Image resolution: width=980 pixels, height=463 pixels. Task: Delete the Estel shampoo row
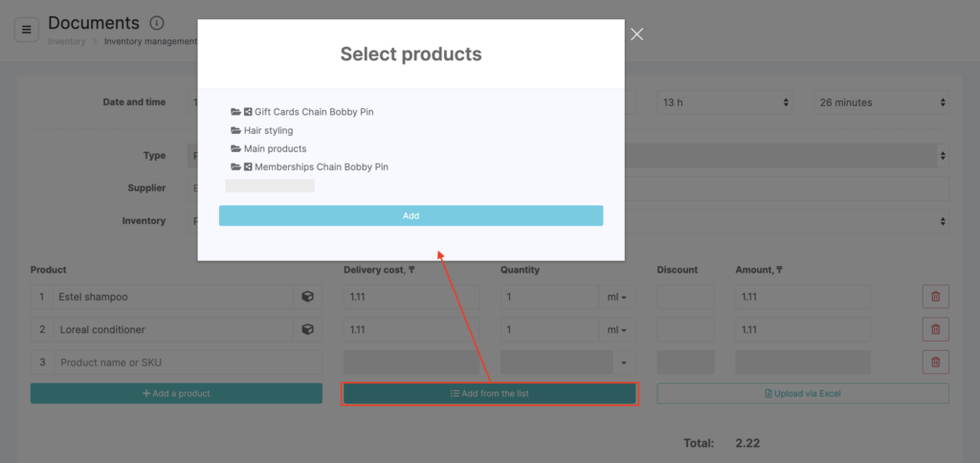click(x=935, y=298)
